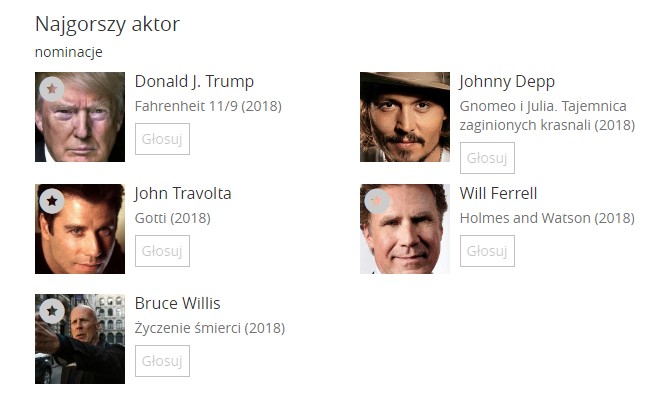Click star icon on Donald J. Trump photo

click(x=51, y=89)
